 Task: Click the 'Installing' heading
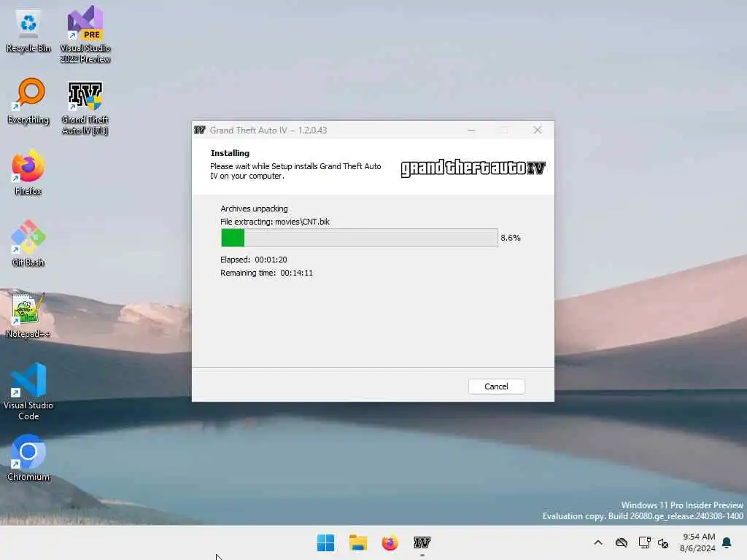click(x=230, y=153)
